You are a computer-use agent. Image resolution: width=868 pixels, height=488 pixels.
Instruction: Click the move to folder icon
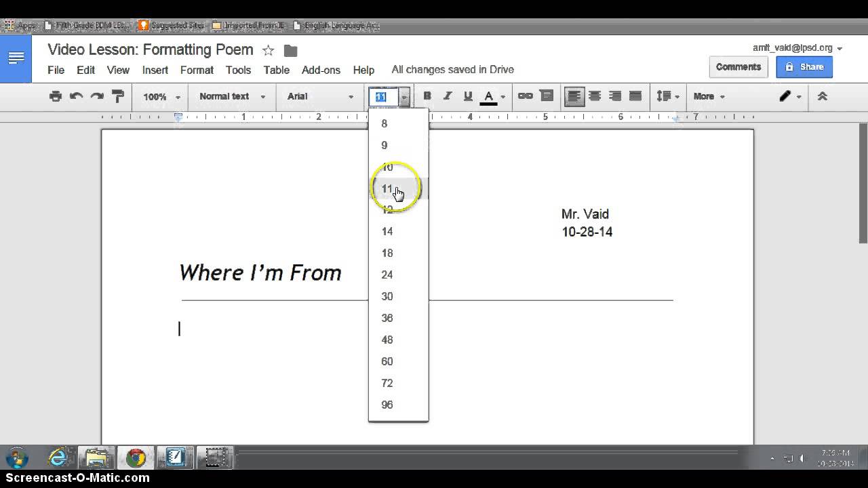tap(290, 51)
